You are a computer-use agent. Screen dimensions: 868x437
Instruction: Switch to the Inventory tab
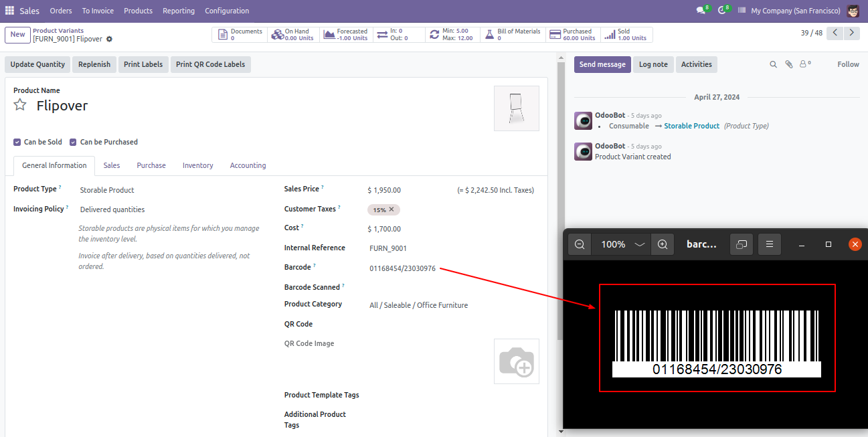[x=198, y=165]
